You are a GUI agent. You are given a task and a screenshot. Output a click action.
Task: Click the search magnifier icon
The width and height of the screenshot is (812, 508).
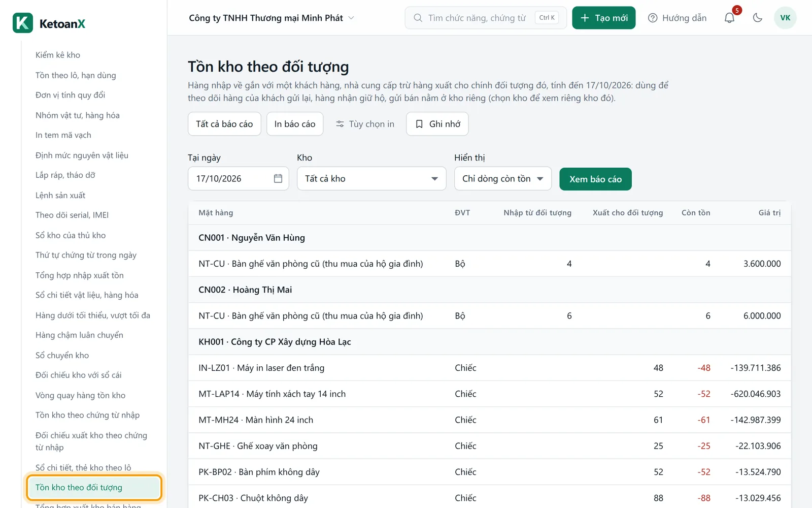tap(418, 18)
